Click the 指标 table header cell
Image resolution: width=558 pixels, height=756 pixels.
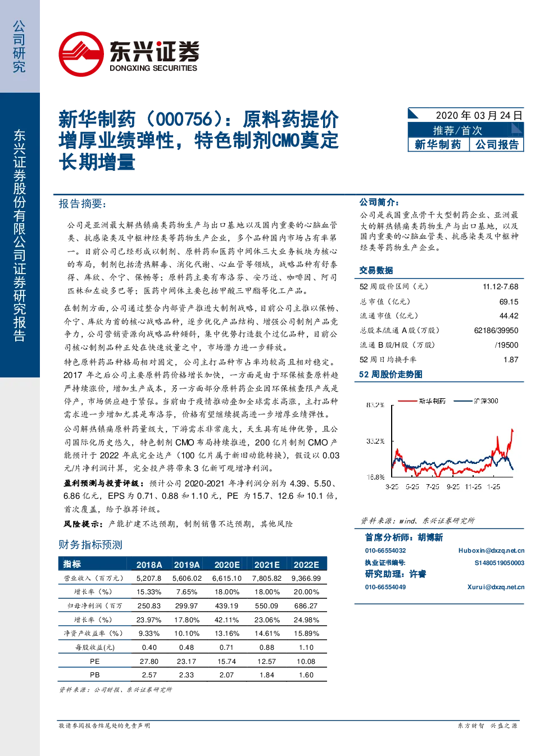click(72, 564)
